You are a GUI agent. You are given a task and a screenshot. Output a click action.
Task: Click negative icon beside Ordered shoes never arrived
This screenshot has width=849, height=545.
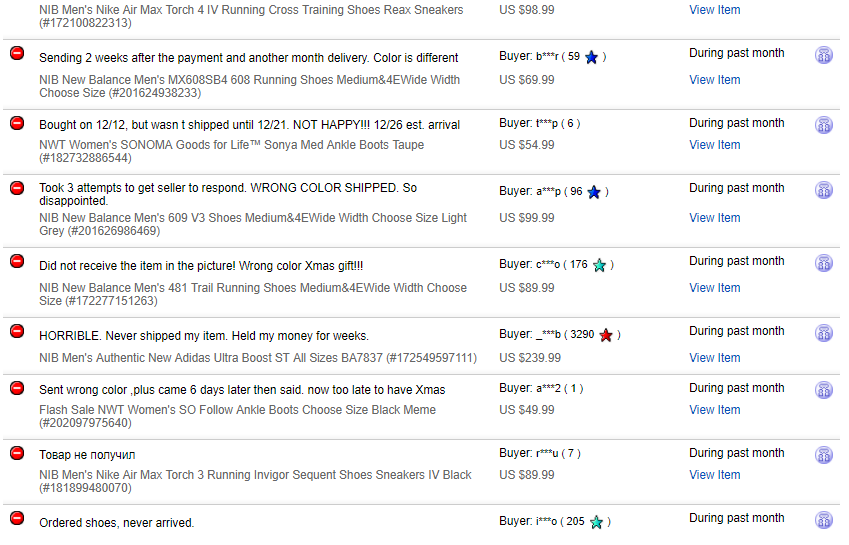tap(17, 518)
